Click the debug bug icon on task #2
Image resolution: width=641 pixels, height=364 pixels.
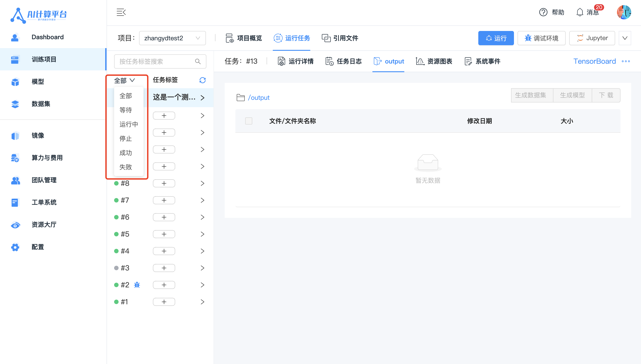(x=137, y=285)
